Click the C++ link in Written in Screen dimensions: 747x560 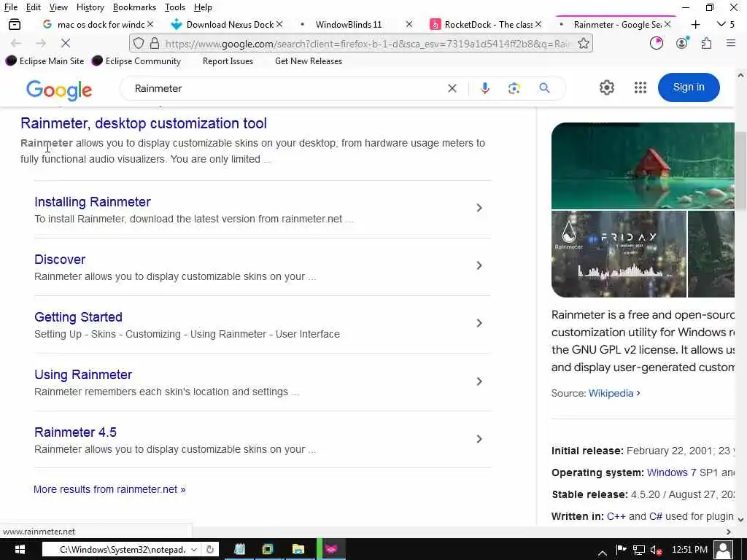click(x=616, y=517)
